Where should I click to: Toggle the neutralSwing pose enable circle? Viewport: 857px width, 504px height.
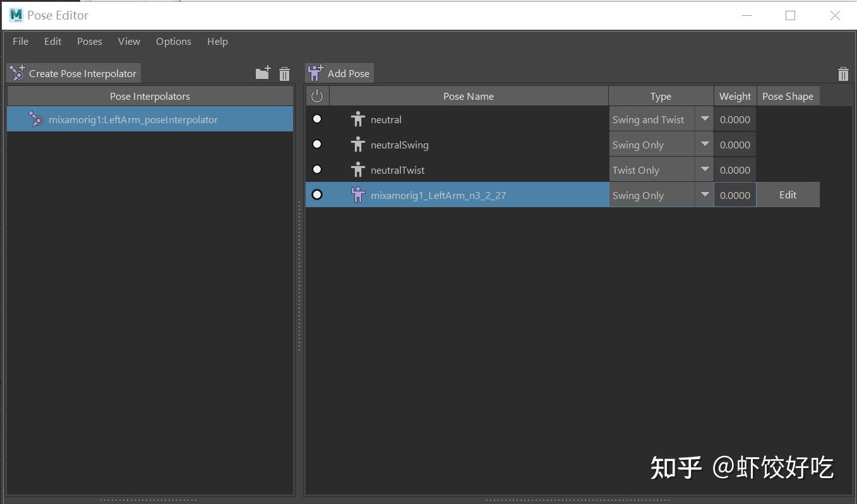[317, 144]
